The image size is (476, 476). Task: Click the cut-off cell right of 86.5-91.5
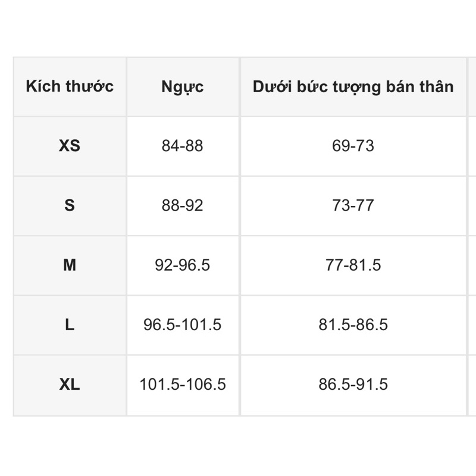coord(472,384)
